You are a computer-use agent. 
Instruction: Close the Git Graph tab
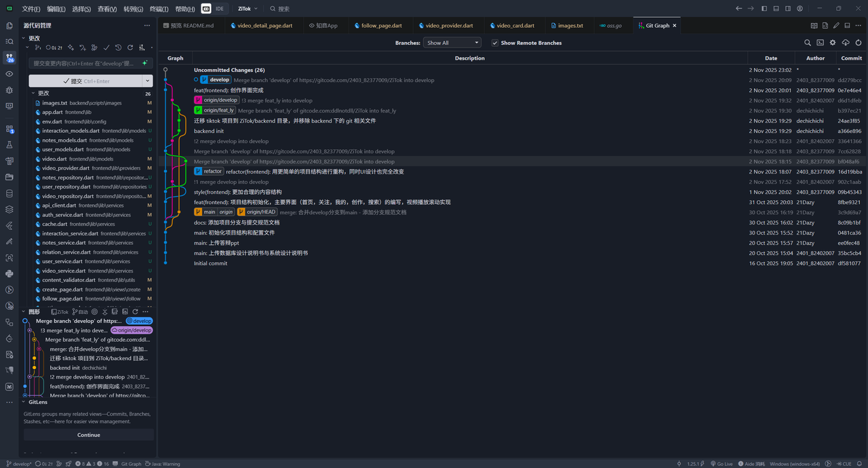tap(674, 26)
